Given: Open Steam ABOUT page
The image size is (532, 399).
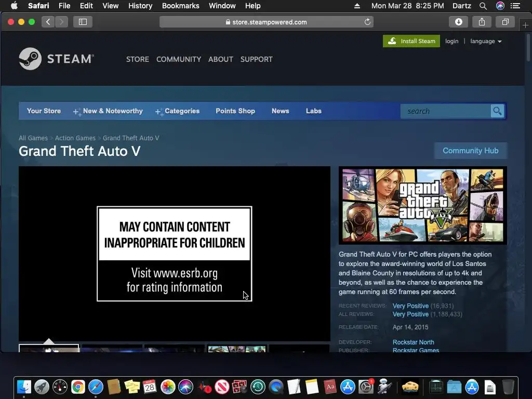Looking at the screenshot, I should click(x=220, y=59).
